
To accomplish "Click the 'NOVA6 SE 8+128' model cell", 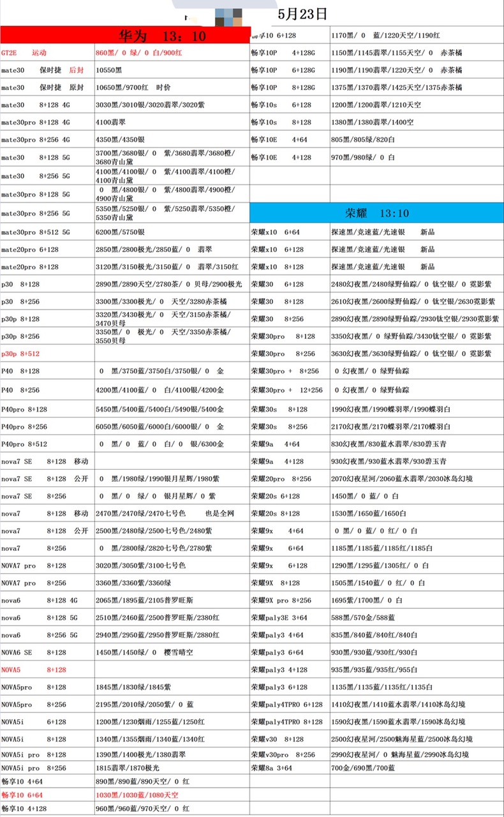I will pos(47,652).
